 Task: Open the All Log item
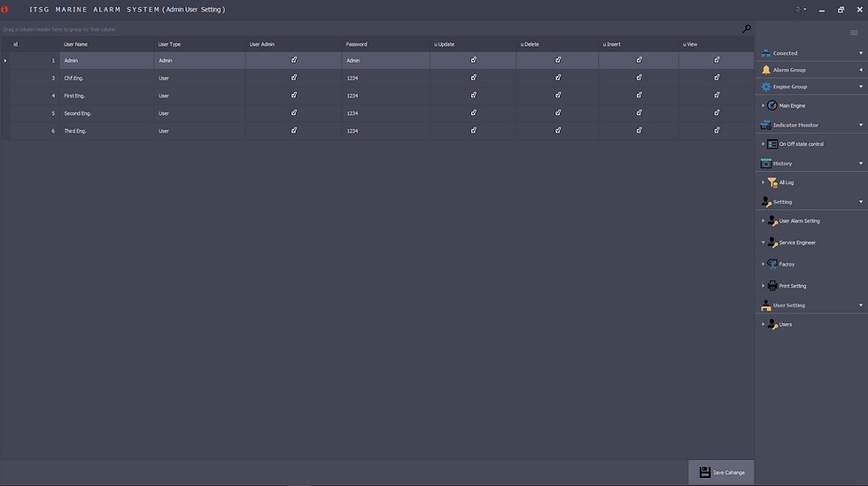[x=787, y=182]
